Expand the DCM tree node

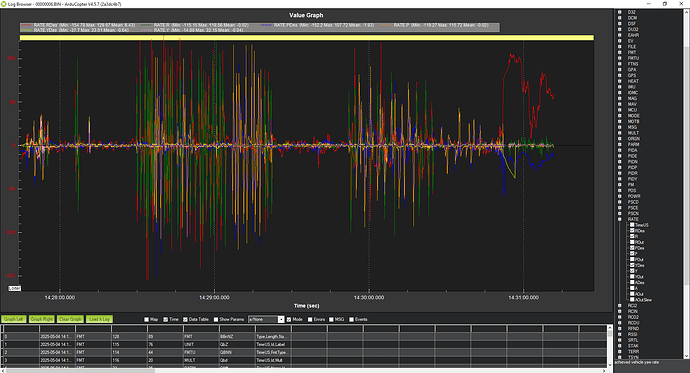[x=620, y=18]
